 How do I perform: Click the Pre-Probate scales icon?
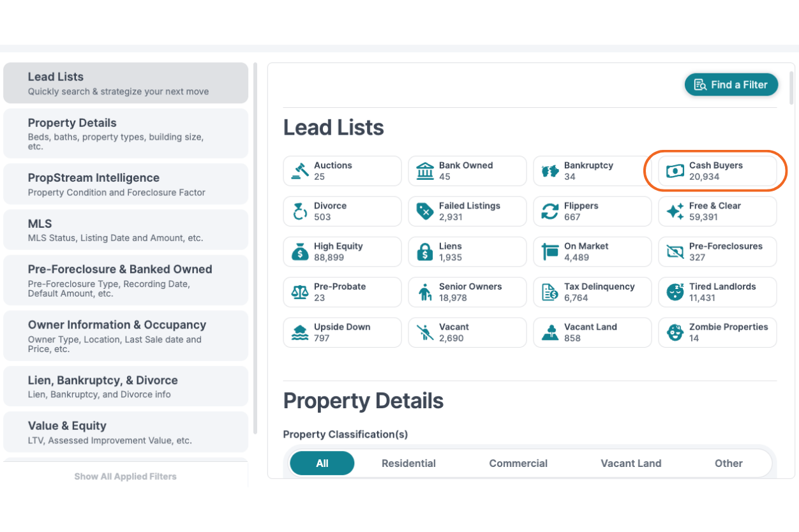[301, 292]
